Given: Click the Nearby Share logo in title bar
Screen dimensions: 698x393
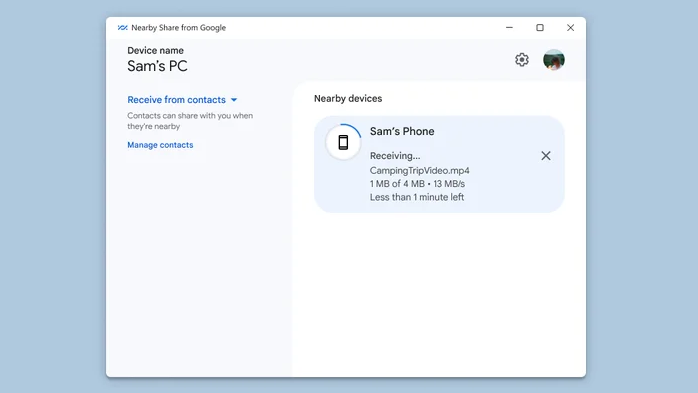Looking at the screenshot, I should click(122, 28).
